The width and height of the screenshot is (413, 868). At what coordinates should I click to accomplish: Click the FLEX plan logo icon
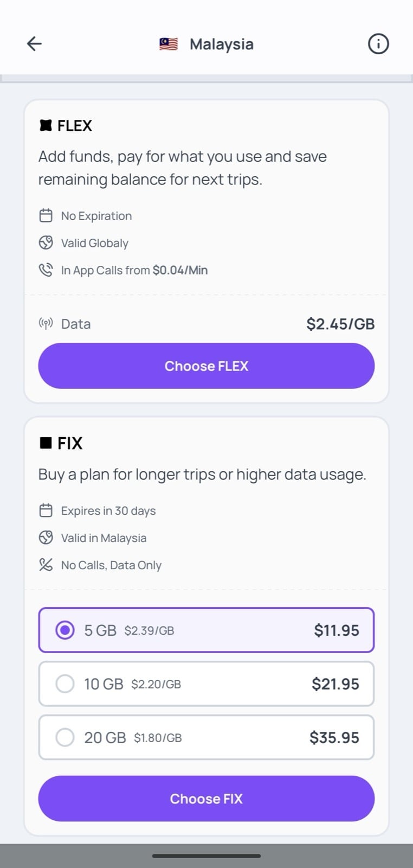(x=46, y=126)
